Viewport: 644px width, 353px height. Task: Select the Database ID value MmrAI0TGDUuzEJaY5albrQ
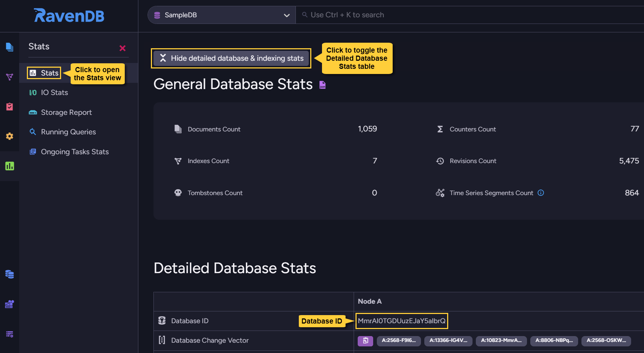[x=401, y=321]
